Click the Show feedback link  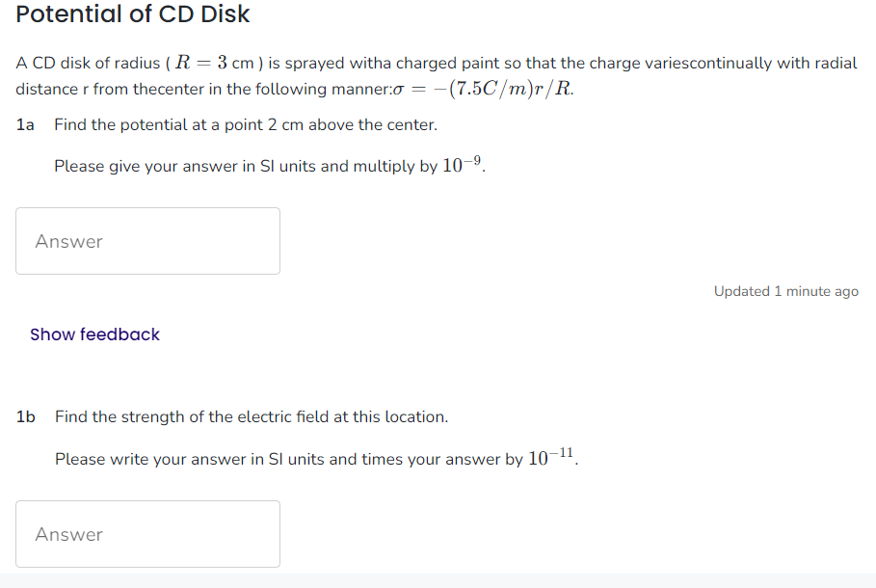tap(93, 334)
